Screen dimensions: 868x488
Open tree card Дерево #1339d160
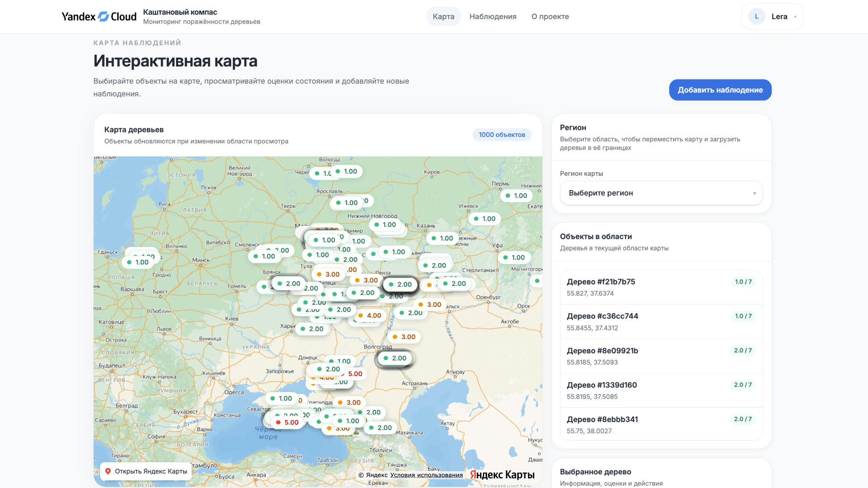pyautogui.click(x=661, y=390)
